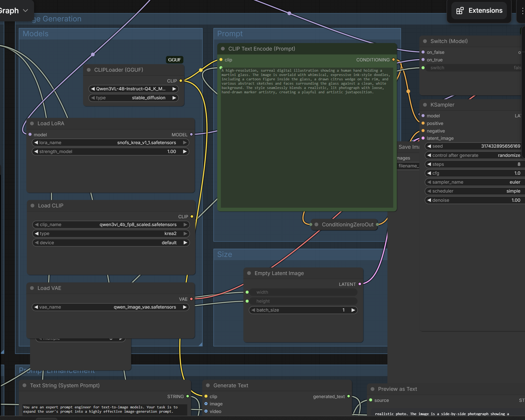Collapse the KSampler node via its dot

tap(425, 105)
